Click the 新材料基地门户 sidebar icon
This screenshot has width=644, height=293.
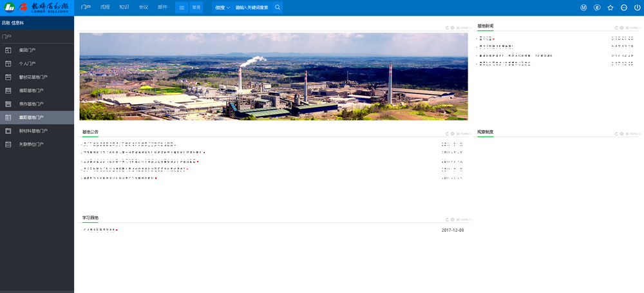point(8,131)
